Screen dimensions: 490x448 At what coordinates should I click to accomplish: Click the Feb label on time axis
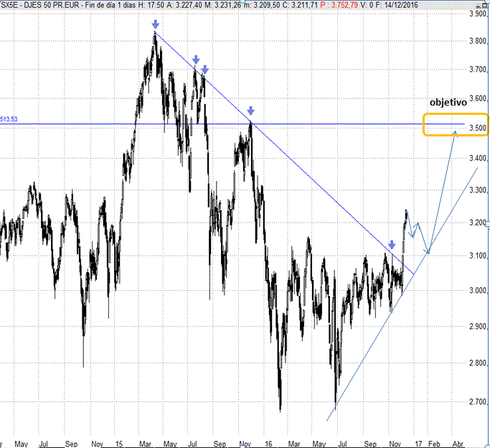434,444
